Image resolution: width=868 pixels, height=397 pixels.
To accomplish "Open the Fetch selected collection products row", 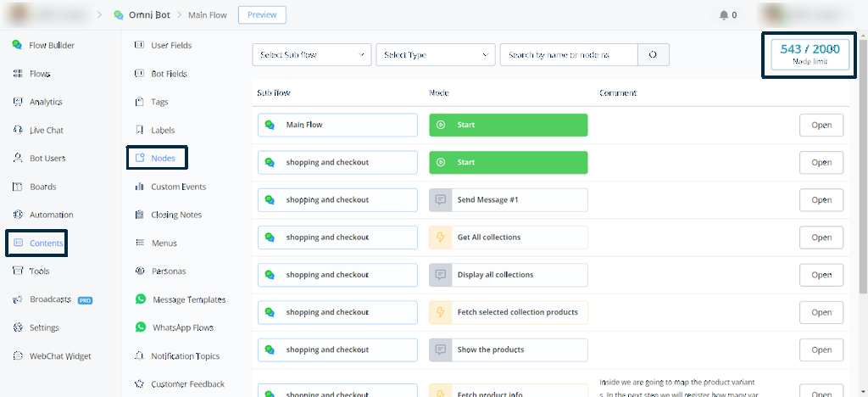I will (x=821, y=312).
